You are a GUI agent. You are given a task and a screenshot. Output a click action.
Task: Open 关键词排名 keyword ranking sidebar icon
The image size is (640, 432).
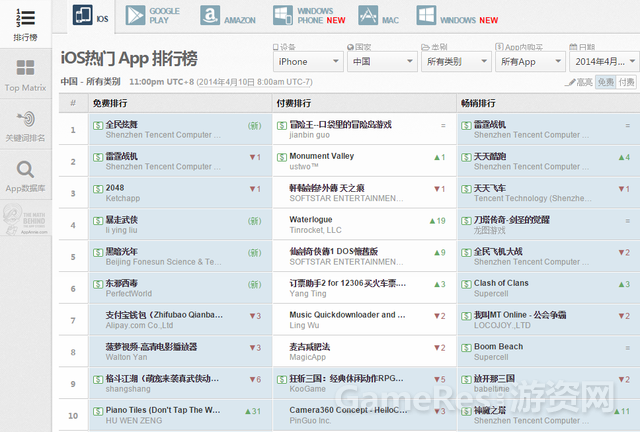tap(25, 126)
